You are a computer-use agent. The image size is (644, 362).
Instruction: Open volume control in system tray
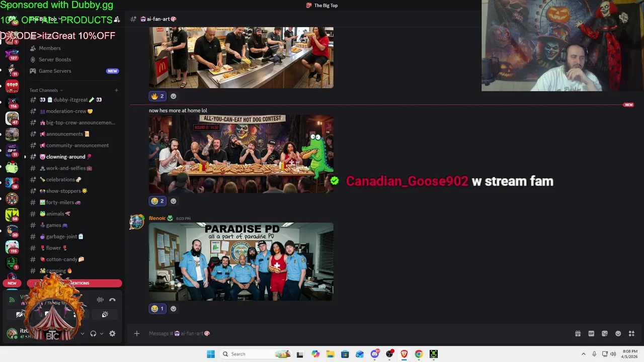tap(613, 354)
